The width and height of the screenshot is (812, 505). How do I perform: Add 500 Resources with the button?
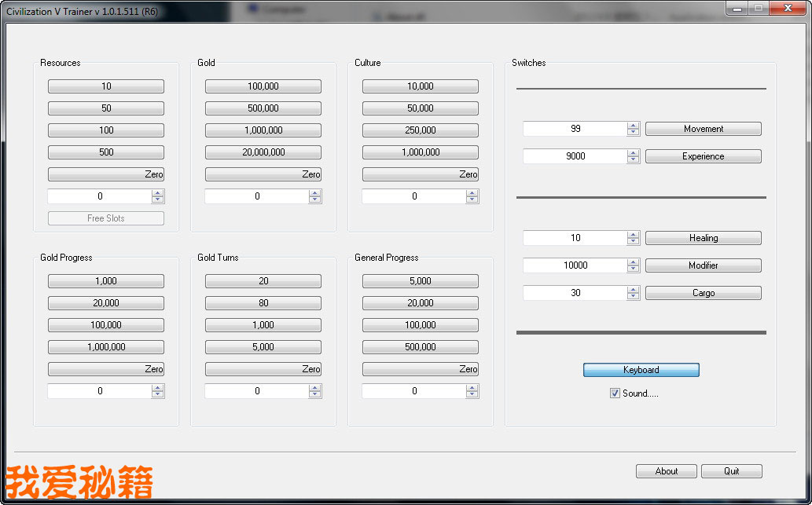(106, 152)
